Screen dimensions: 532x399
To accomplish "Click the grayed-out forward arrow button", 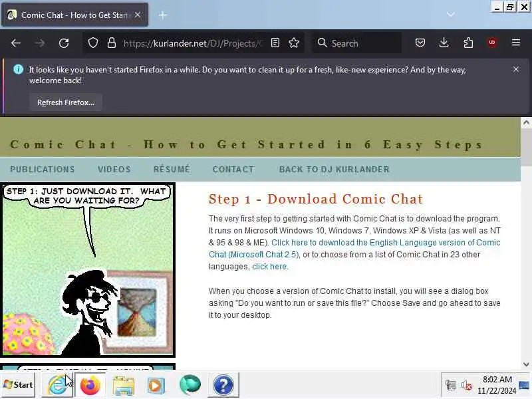I will point(40,43).
